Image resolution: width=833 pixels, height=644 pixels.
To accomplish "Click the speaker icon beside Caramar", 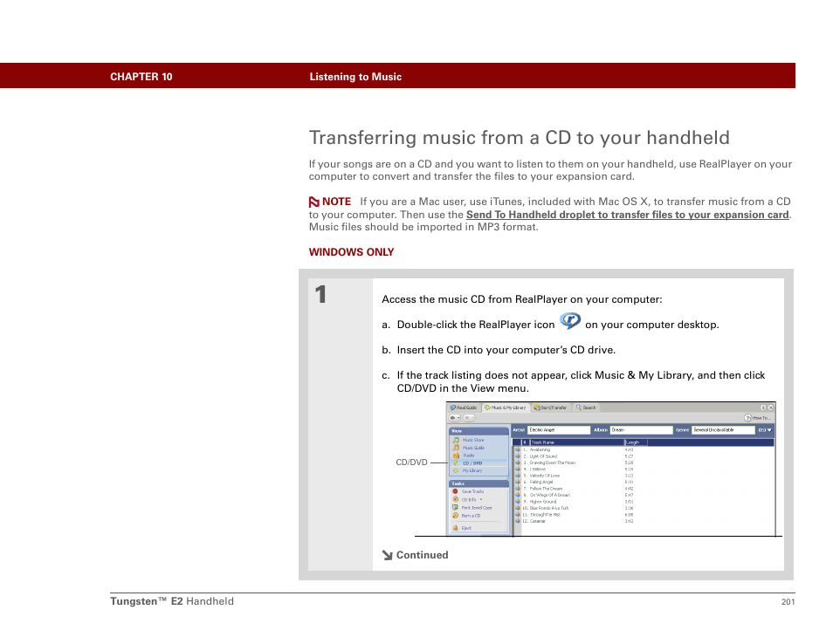I will [518, 521].
